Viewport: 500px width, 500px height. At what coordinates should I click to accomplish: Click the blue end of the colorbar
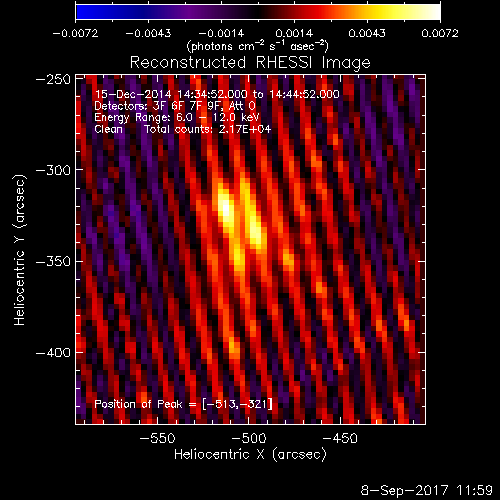click(x=82, y=12)
